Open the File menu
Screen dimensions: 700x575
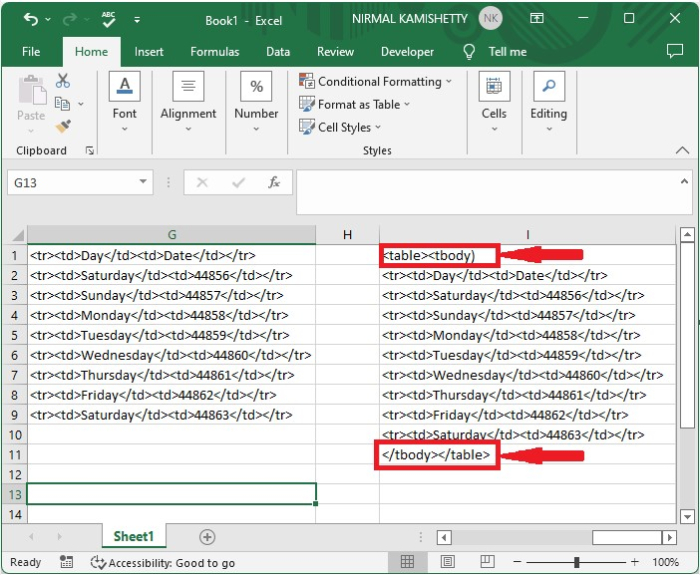click(31, 52)
